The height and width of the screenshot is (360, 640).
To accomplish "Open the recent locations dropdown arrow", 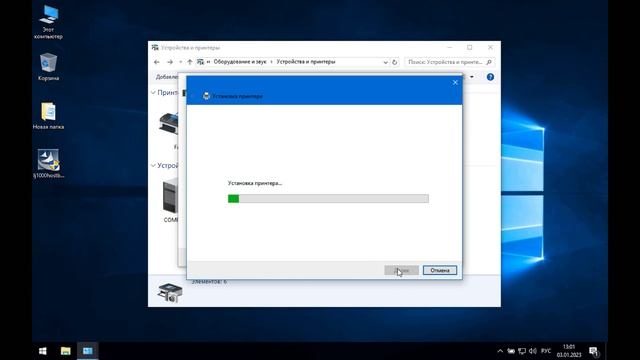I will (x=180, y=62).
